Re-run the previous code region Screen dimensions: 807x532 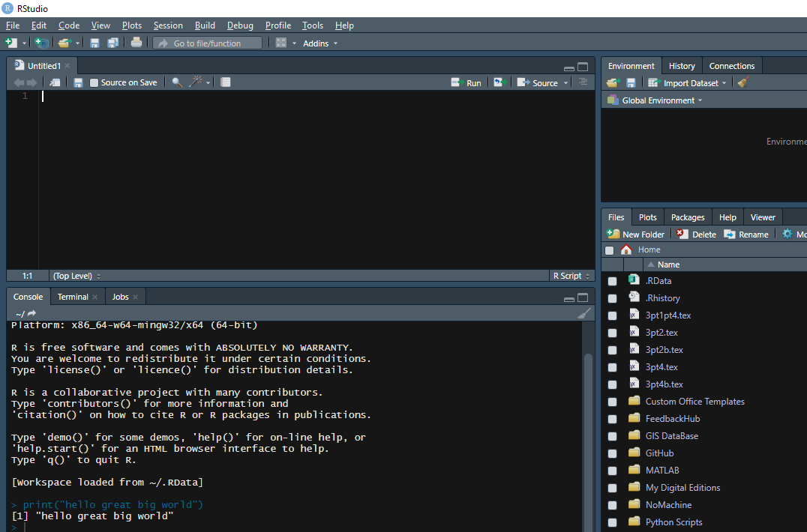(x=499, y=82)
